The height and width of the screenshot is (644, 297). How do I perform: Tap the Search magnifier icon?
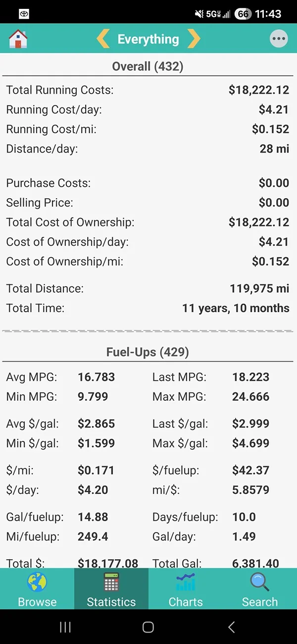point(260,583)
